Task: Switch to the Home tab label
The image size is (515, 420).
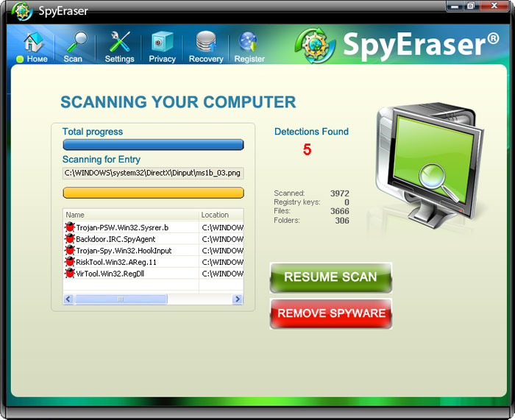Action: 37,59
